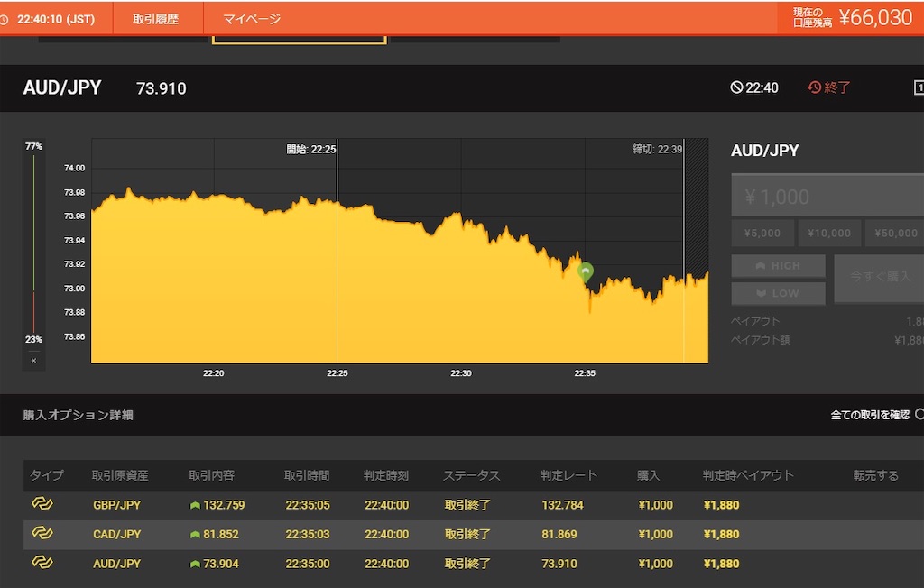Click the 転売する column header
The width and height of the screenshot is (924, 588).
click(x=875, y=475)
